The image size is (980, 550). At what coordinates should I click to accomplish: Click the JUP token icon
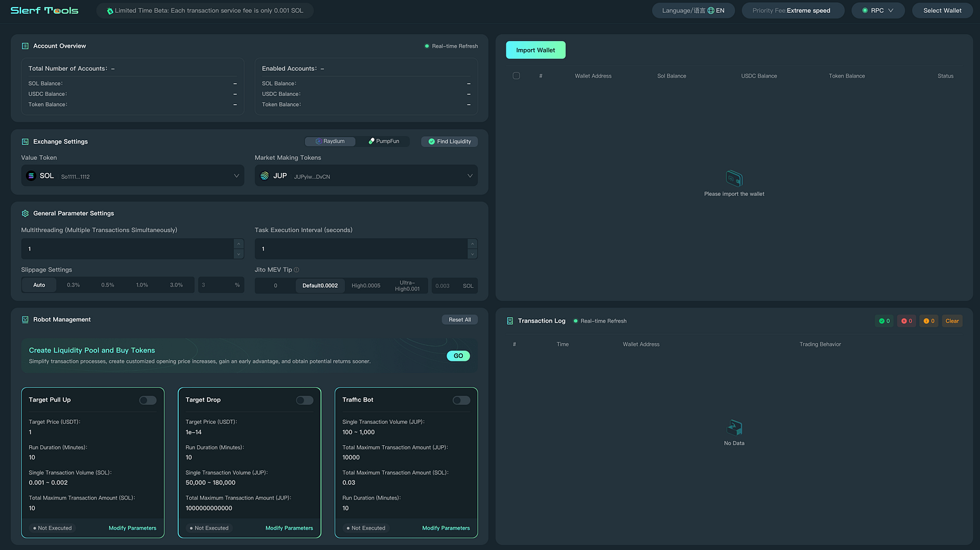(265, 176)
